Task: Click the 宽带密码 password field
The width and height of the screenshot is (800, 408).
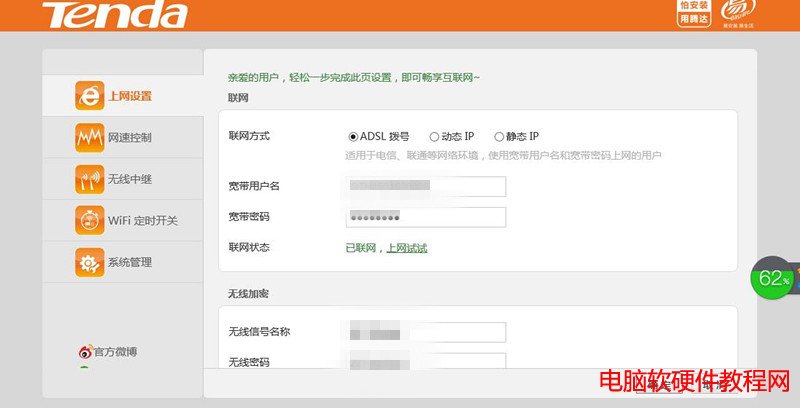Action: pyautogui.click(x=426, y=217)
